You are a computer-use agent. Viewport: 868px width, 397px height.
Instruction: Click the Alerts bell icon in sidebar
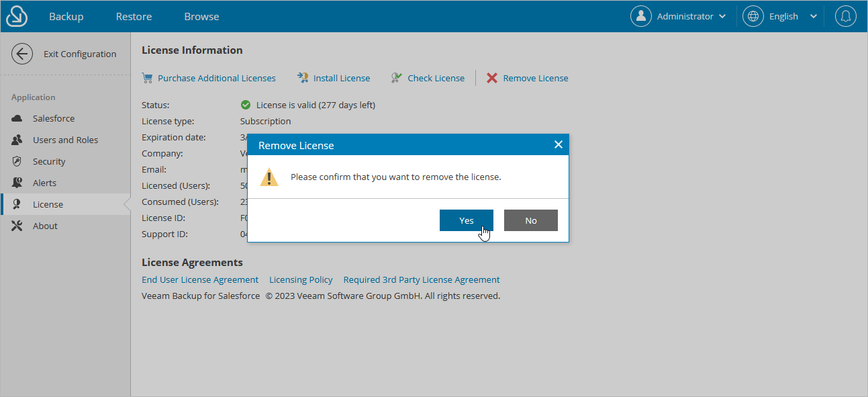(17, 183)
